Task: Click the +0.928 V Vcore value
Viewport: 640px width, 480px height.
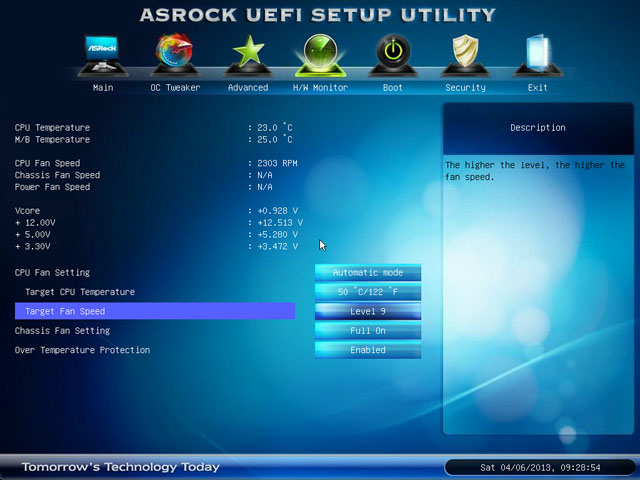Action: [x=278, y=211]
